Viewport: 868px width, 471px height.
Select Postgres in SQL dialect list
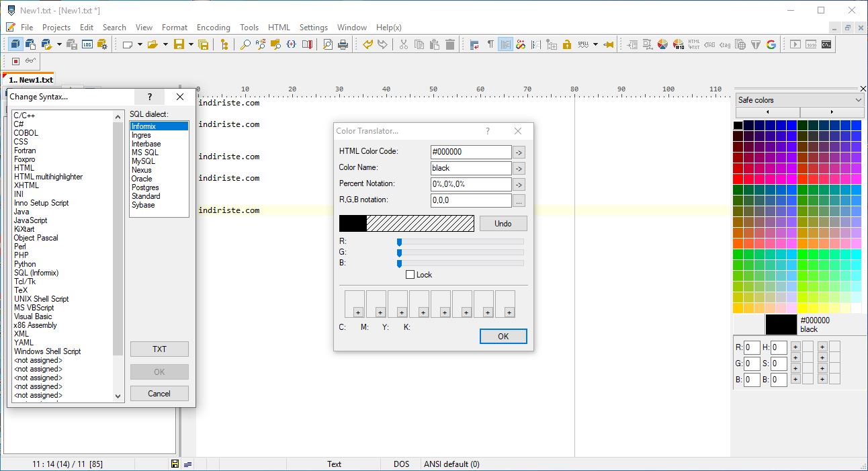tap(145, 187)
